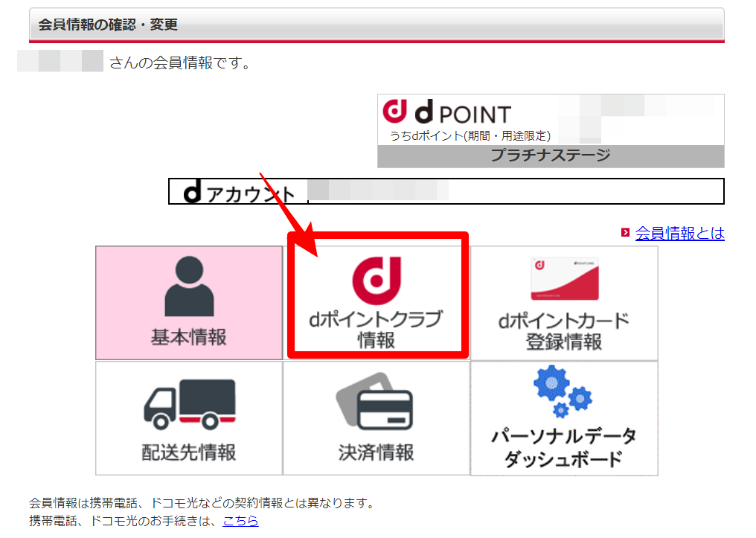The image size is (756, 538).
Task: Open the 配送先情報 delivery truck icon
Action: point(190,404)
